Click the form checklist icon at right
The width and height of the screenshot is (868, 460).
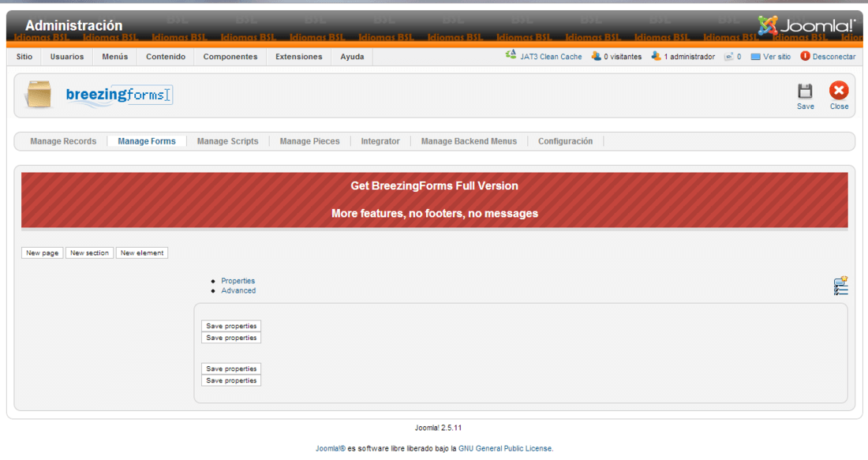click(840, 286)
